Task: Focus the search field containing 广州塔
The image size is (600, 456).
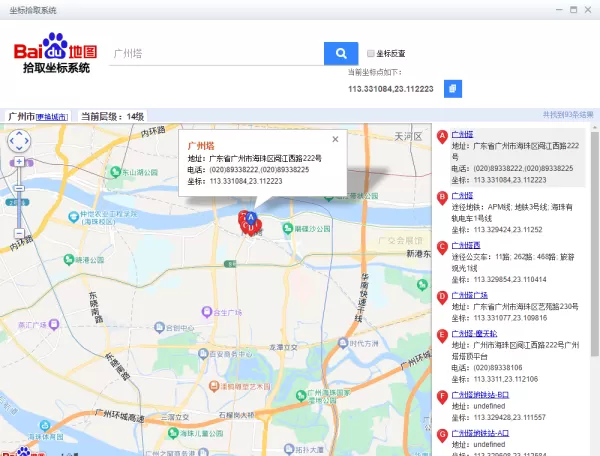Action: 217,54
